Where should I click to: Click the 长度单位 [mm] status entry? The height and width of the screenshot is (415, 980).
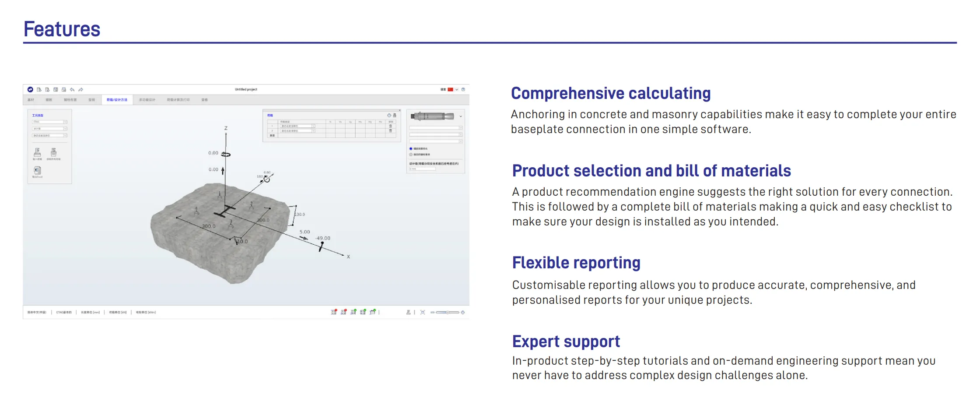coord(90,313)
